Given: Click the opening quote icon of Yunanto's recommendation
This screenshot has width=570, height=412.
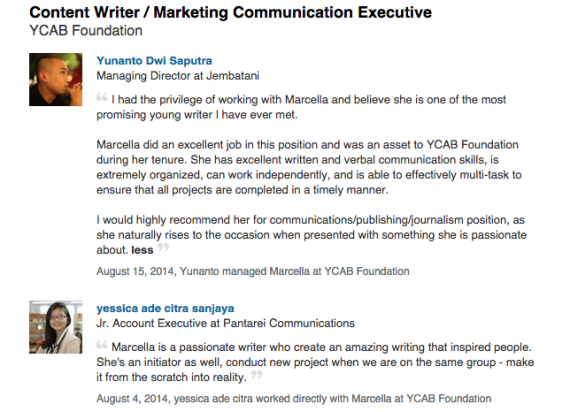Looking at the screenshot, I should coord(102,97).
